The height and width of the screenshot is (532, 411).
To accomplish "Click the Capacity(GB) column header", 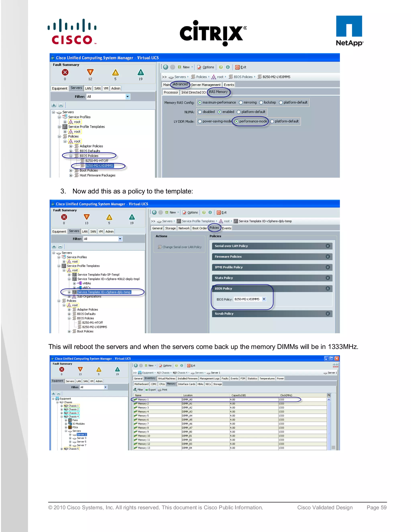I will 253,395.
